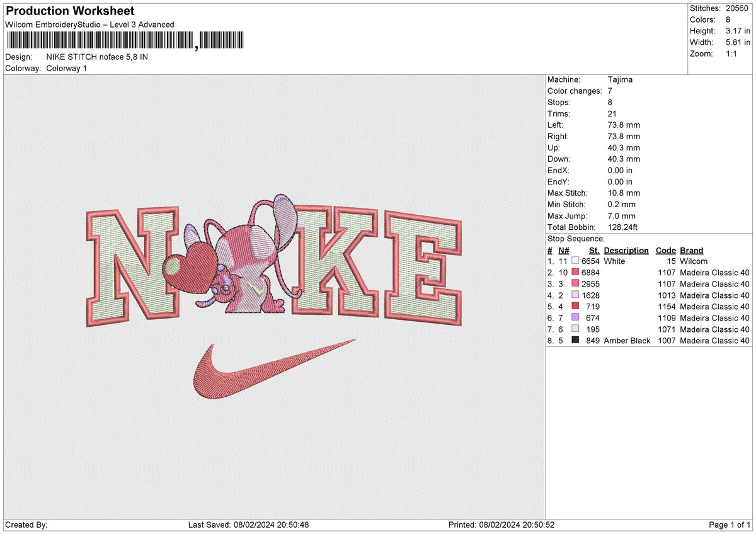
Task: Select the stitch count 1628
Action: click(590, 295)
